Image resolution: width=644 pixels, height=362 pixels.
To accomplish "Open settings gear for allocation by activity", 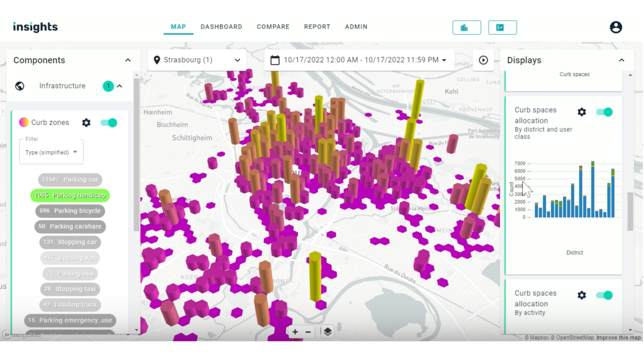I will 582,295.
